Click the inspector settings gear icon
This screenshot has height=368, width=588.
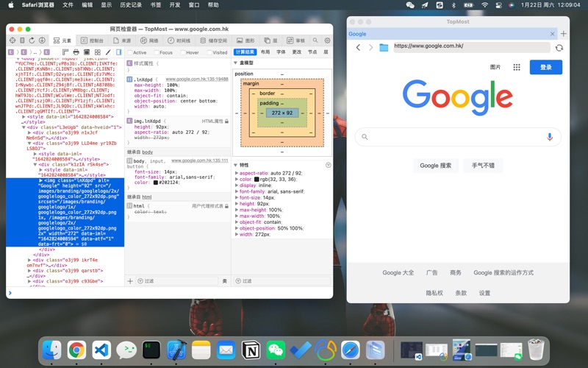pyautogui.click(x=327, y=40)
